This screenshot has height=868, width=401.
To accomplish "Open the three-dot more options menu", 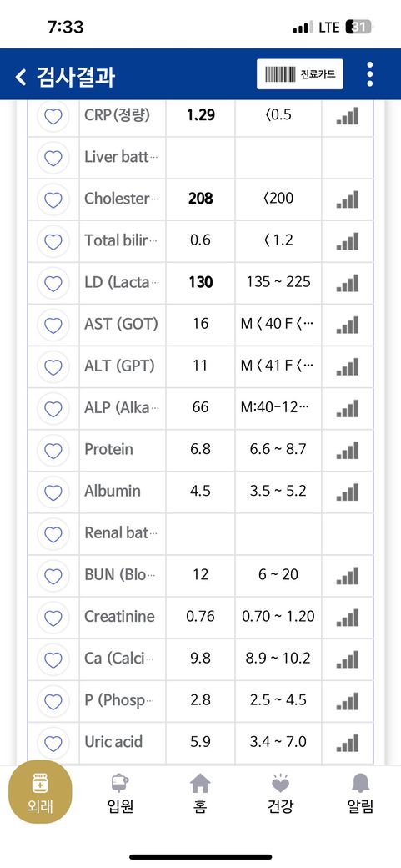I will [369, 74].
